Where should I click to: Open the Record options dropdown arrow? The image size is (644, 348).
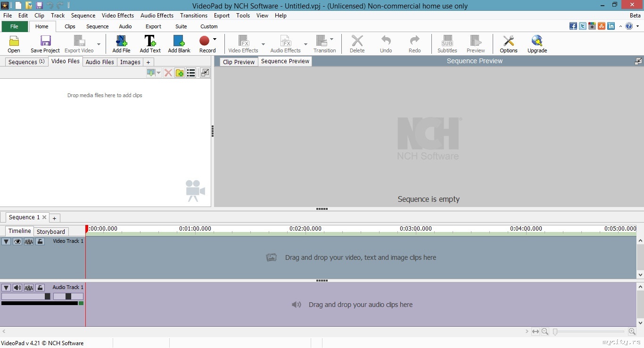click(215, 39)
